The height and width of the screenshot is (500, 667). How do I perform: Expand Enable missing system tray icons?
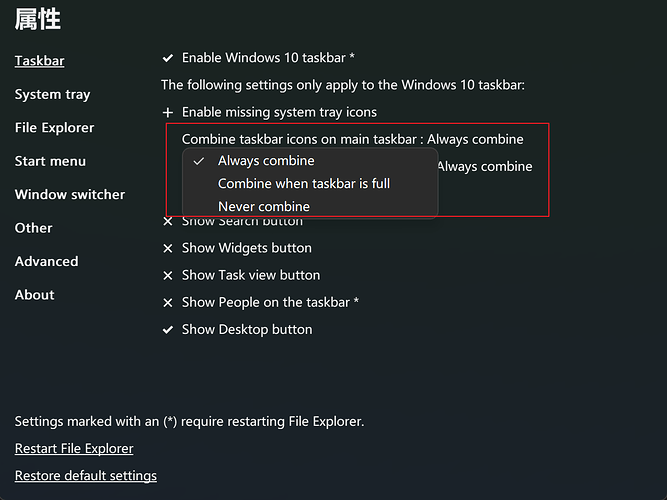click(x=168, y=112)
